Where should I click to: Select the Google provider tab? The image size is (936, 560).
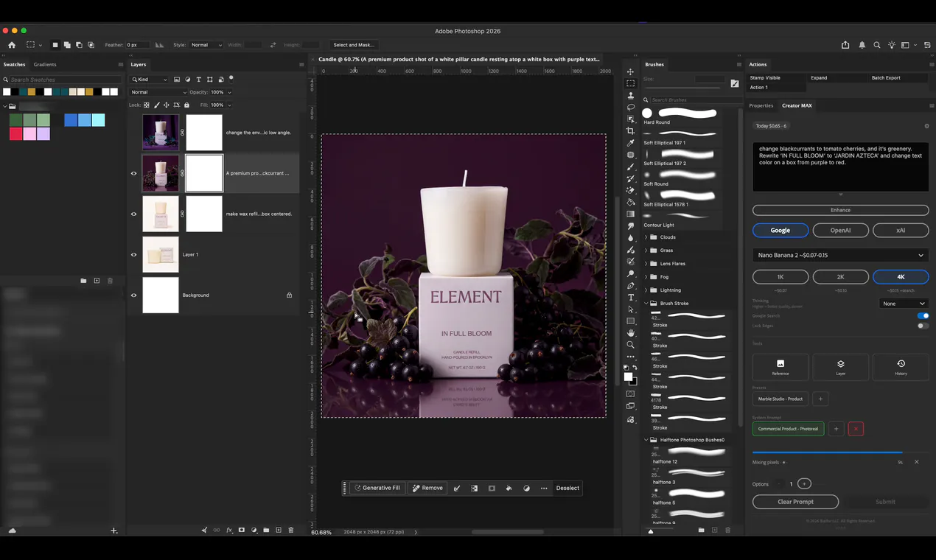coord(780,230)
